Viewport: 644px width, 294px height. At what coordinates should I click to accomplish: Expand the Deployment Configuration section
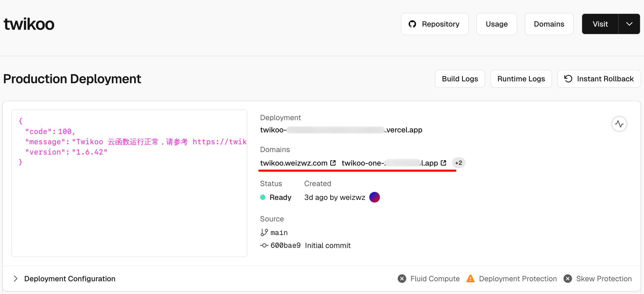[x=16, y=279]
